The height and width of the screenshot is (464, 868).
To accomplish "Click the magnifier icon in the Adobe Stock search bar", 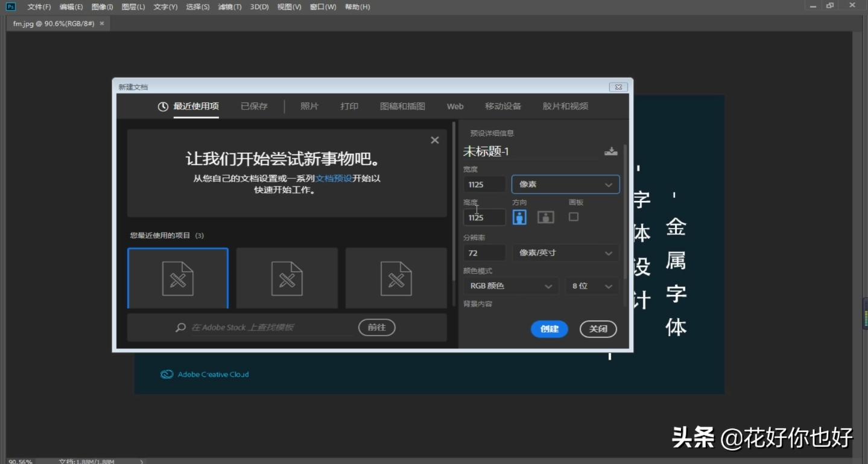I will 179,327.
